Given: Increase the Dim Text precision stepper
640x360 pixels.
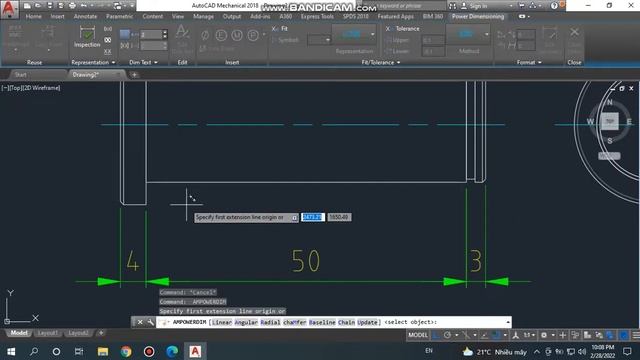Looking at the screenshot, I should (x=164, y=32).
